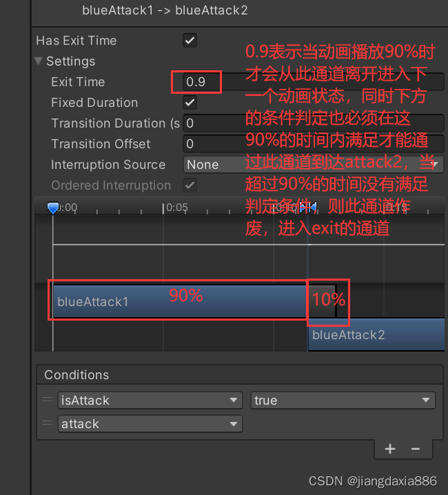Image resolution: width=448 pixels, height=495 pixels.
Task: Click the Transition Offset input field
Action: pyautogui.click(x=314, y=143)
